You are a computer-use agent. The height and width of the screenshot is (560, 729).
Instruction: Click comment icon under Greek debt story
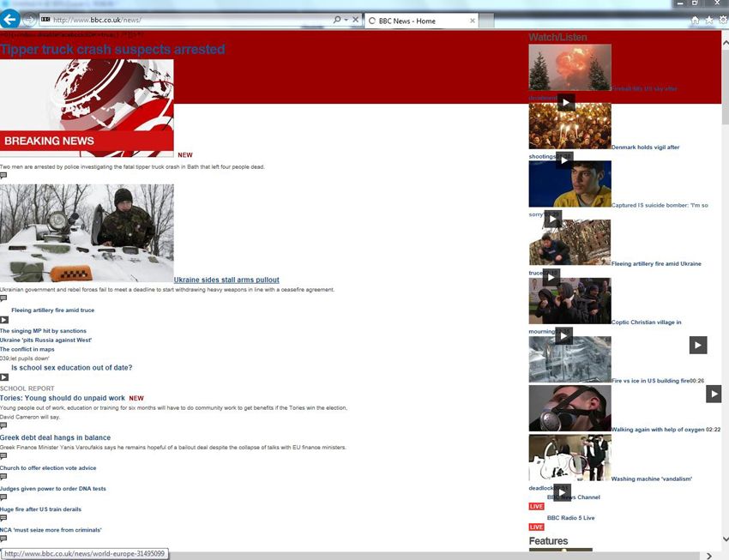tap(3, 456)
